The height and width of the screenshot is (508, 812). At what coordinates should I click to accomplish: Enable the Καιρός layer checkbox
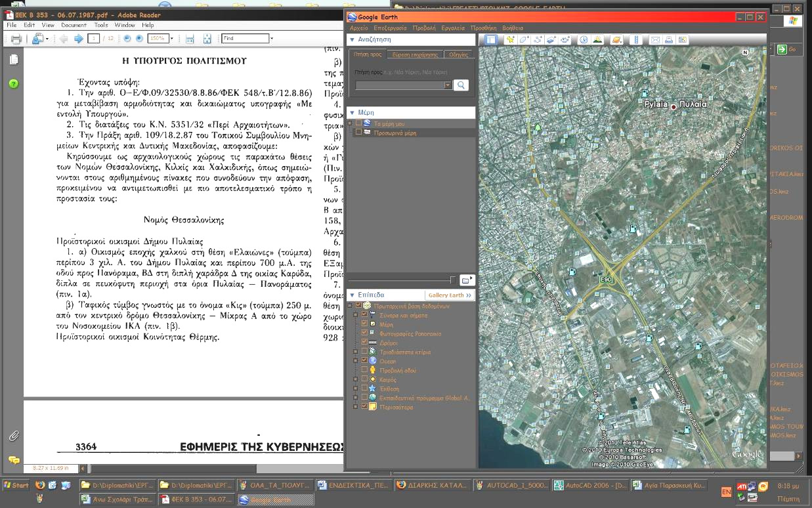point(365,379)
